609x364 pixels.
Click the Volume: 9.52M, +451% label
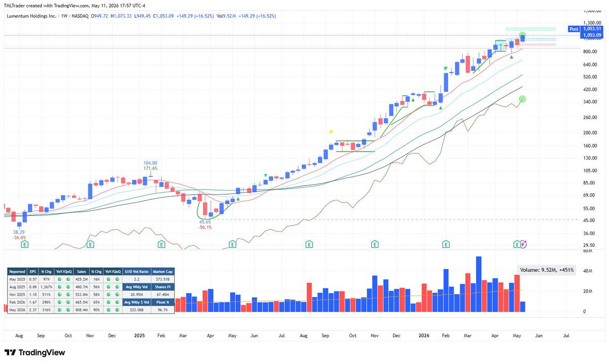click(546, 270)
